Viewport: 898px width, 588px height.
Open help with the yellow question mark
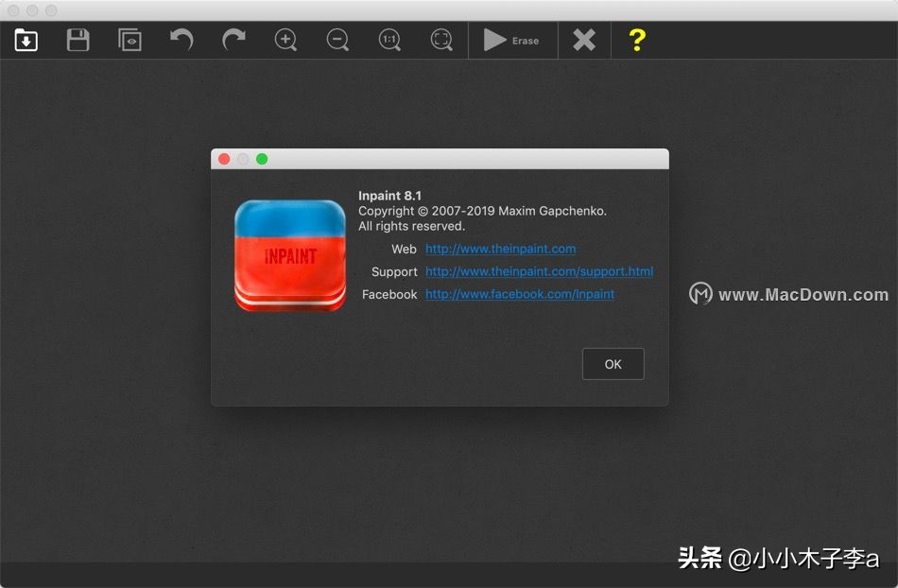pos(637,40)
